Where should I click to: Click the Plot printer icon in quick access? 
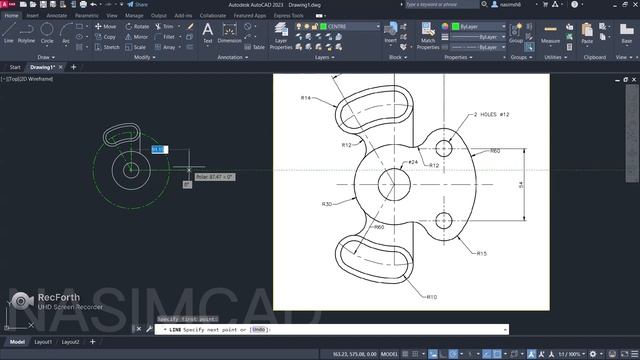(x=83, y=4)
